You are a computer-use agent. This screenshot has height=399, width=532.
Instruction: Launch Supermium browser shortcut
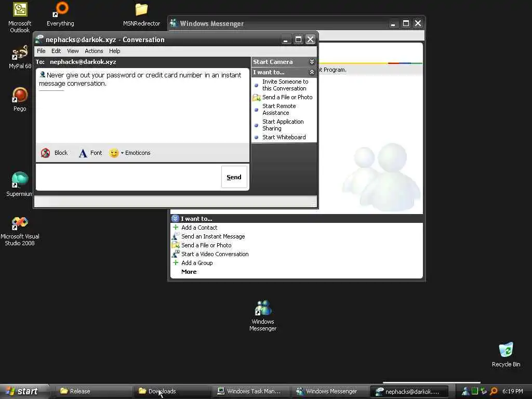20,184
